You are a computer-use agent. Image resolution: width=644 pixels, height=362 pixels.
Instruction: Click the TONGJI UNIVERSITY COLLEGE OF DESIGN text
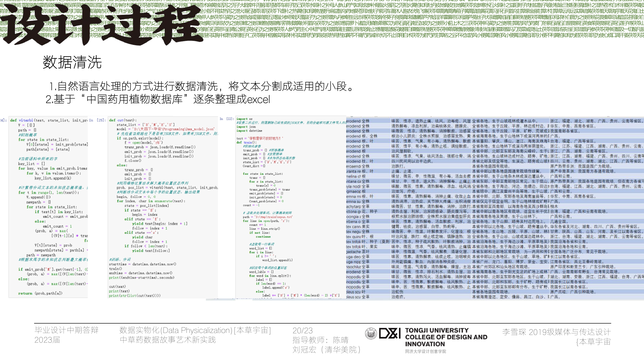coord(446,337)
